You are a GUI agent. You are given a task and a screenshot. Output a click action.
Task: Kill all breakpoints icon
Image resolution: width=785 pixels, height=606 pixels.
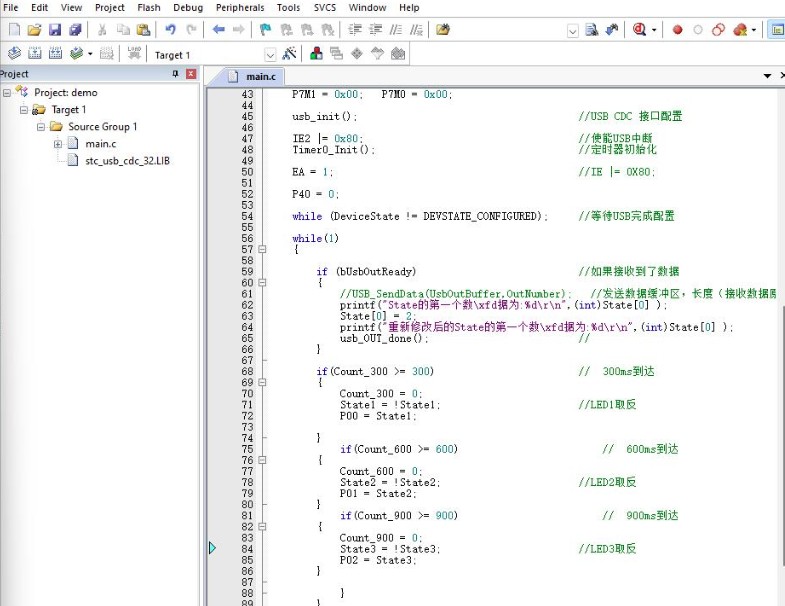click(x=740, y=30)
